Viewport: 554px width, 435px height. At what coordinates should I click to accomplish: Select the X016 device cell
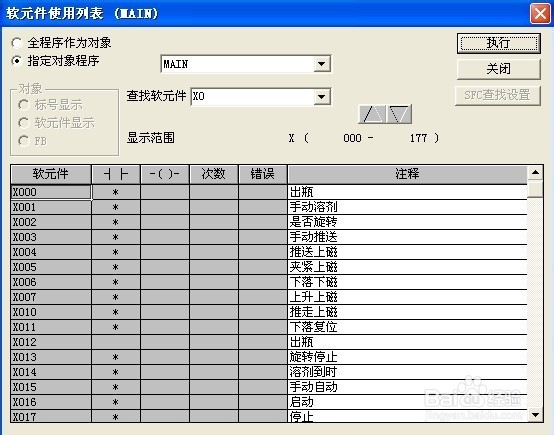(51, 402)
